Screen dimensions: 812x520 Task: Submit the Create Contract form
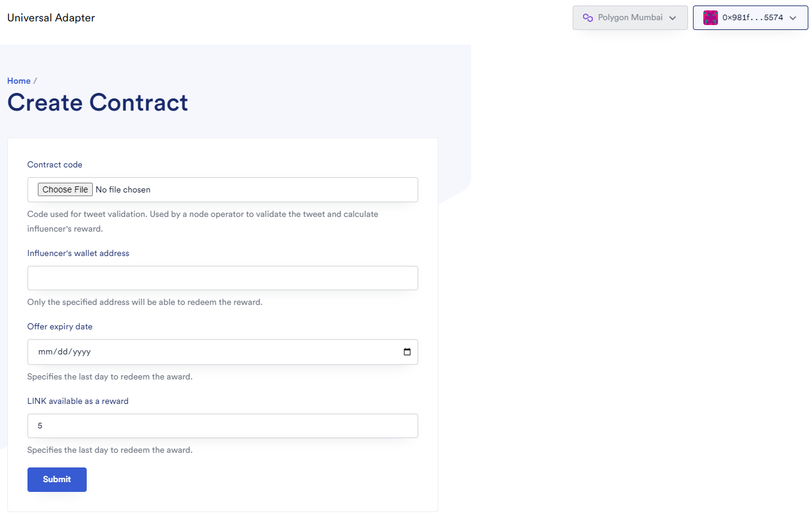[x=57, y=480]
